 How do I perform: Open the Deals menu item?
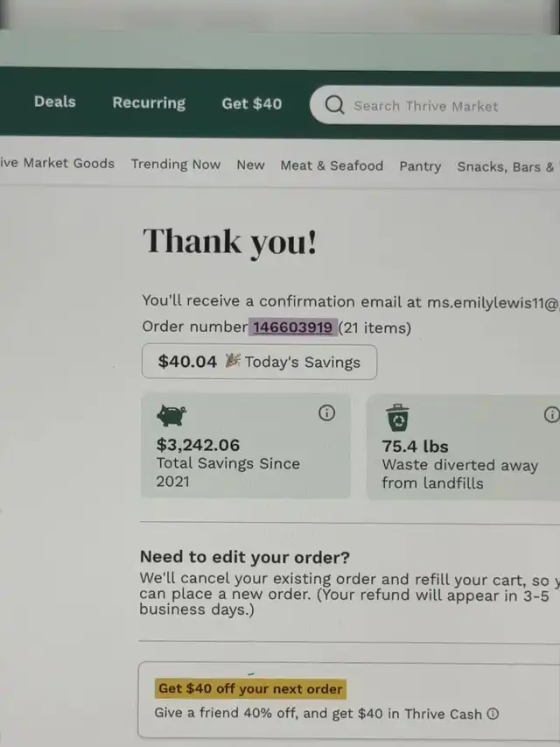pos(55,102)
